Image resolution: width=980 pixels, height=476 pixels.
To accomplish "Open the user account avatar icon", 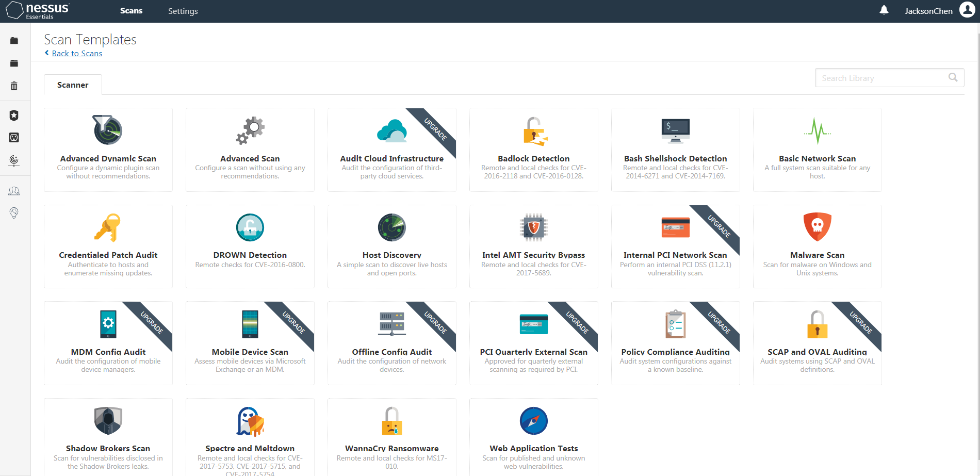I will click(x=967, y=10).
